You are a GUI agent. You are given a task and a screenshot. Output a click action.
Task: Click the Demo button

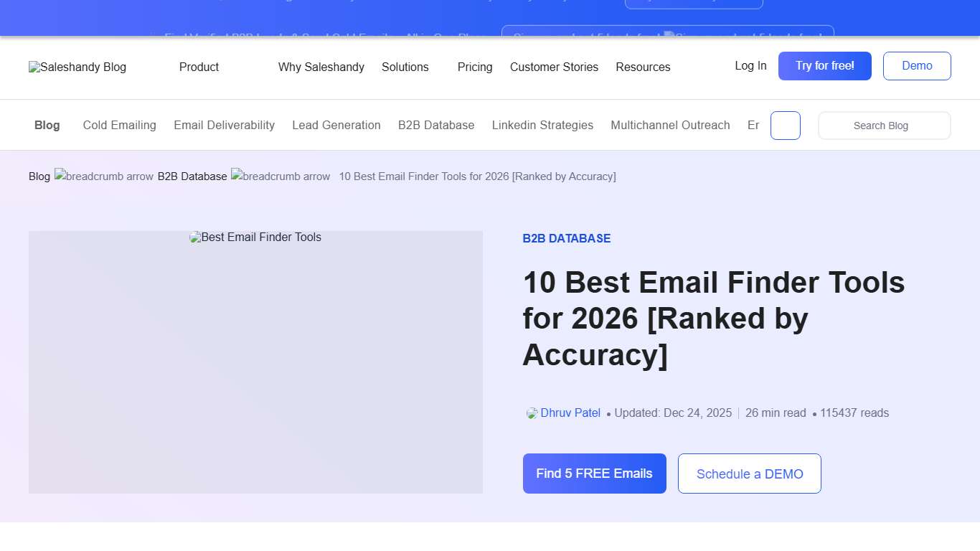coord(917,65)
